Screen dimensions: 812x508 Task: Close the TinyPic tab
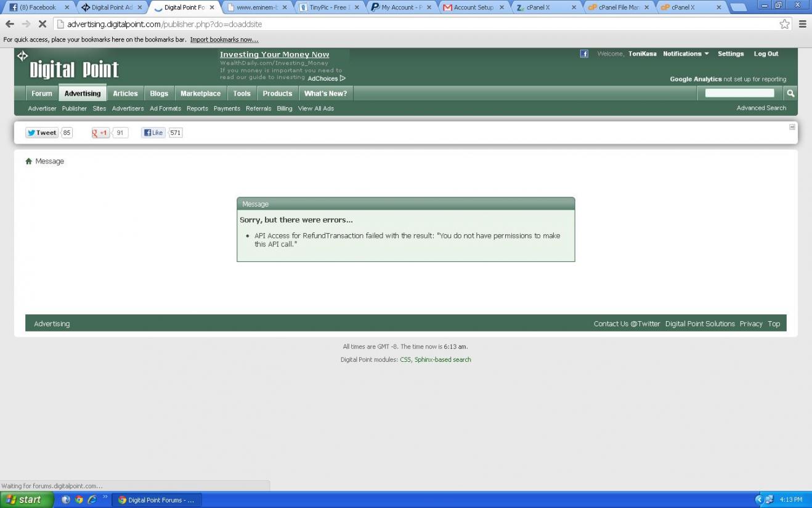357,7
